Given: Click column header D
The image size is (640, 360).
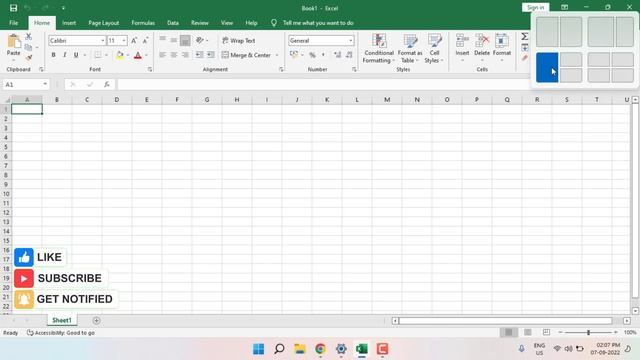Looking at the screenshot, I should (117, 100).
